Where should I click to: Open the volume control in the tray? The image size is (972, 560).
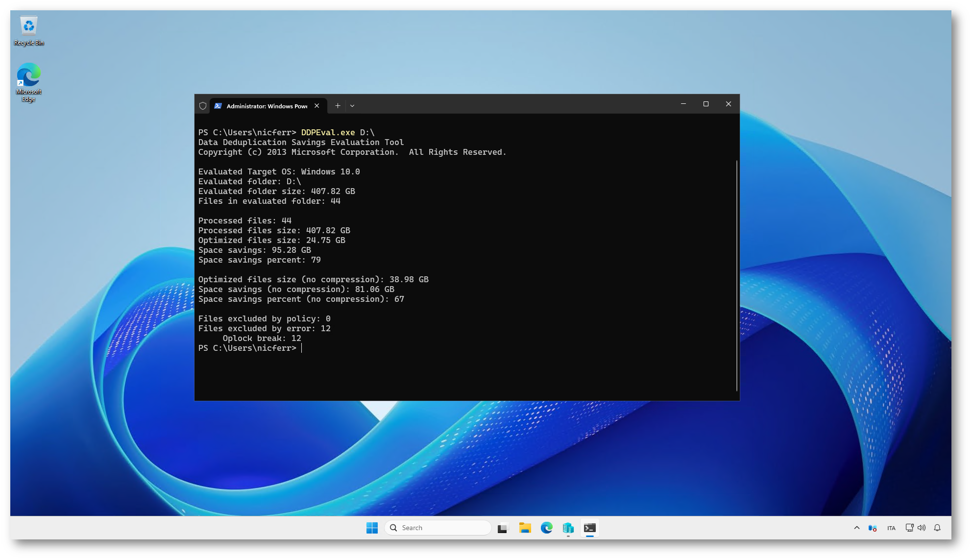pos(922,528)
